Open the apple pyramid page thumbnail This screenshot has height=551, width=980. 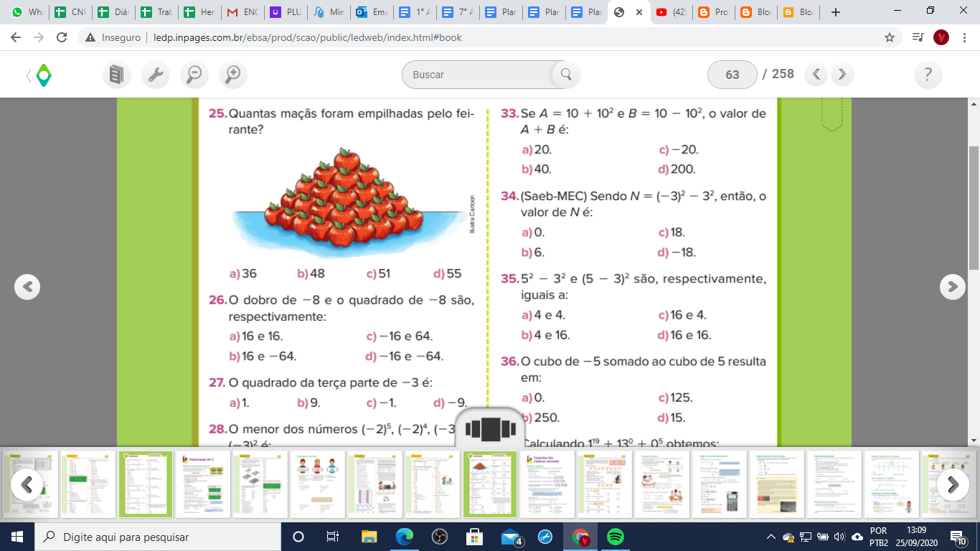490,484
